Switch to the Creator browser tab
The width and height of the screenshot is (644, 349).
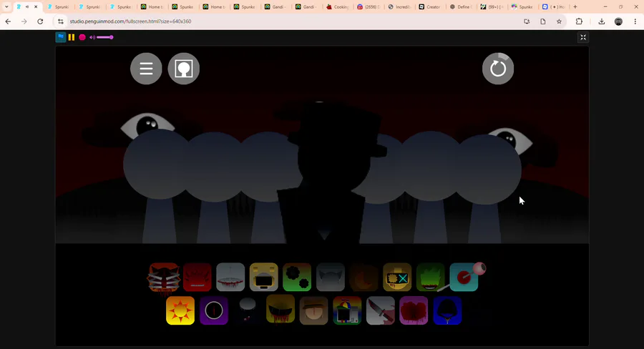[x=429, y=7]
